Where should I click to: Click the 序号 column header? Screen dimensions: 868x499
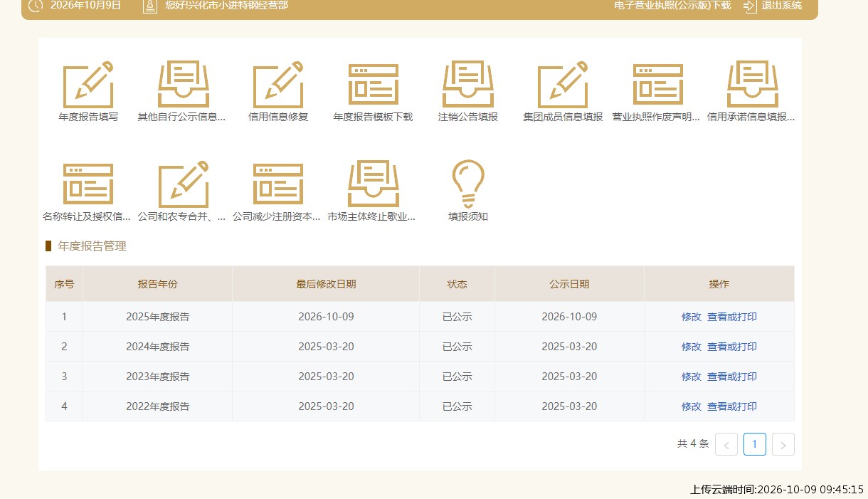click(x=65, y=284)
